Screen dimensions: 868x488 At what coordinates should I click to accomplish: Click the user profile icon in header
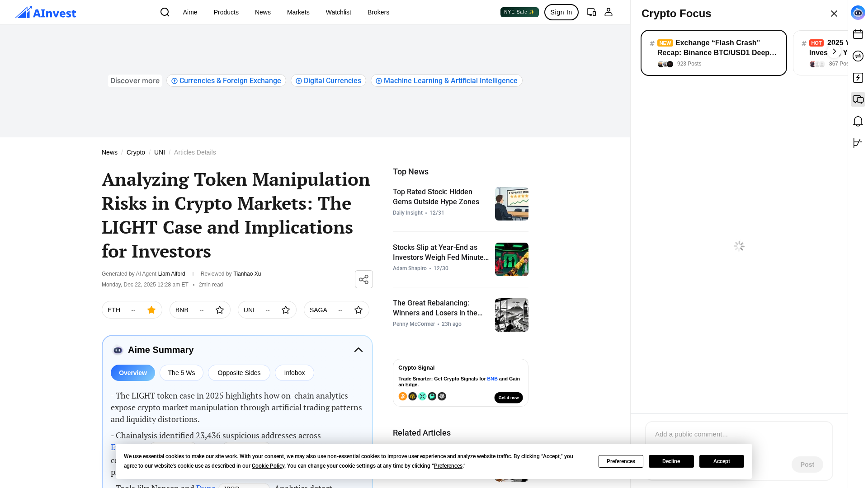pos(608,12)
